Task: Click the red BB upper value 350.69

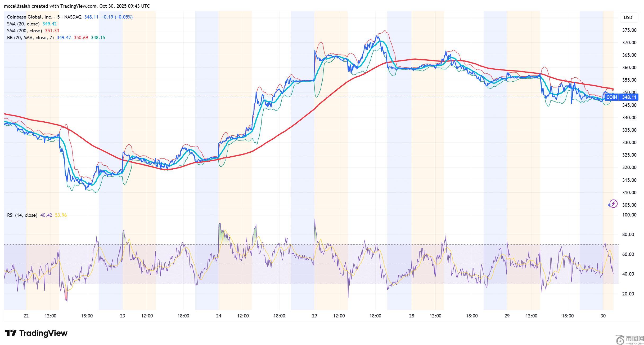Action: point(81,38)
